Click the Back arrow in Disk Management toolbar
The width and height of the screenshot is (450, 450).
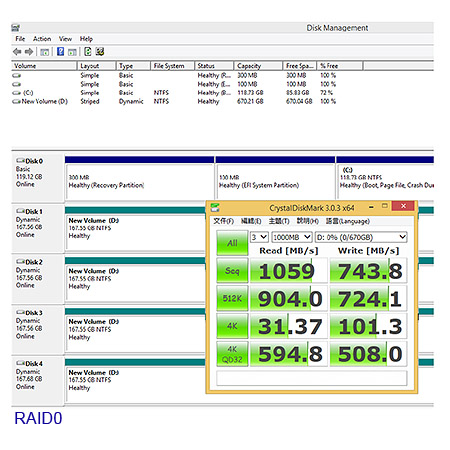pos(17,52)
